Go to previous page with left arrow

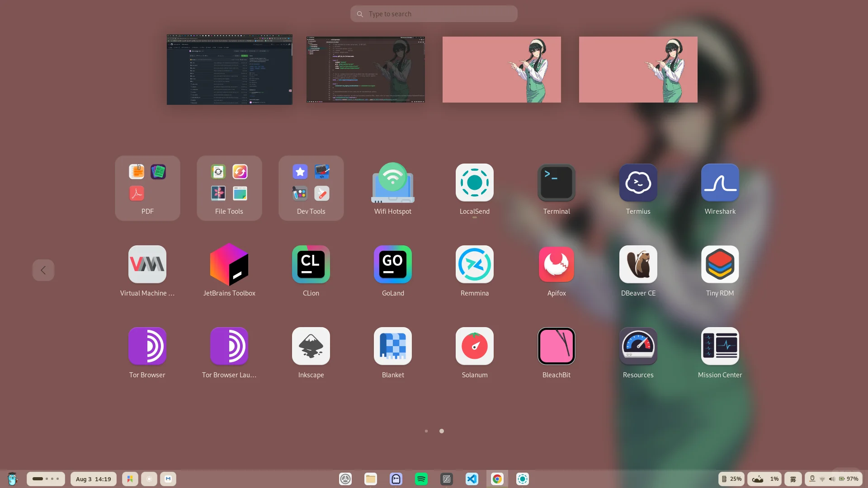43,270
